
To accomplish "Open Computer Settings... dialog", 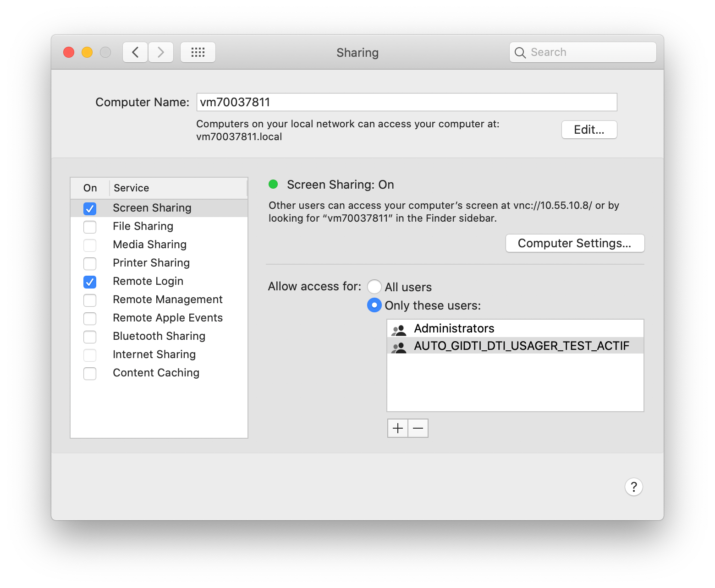I will pyautogui.click(x=575, y=243).
